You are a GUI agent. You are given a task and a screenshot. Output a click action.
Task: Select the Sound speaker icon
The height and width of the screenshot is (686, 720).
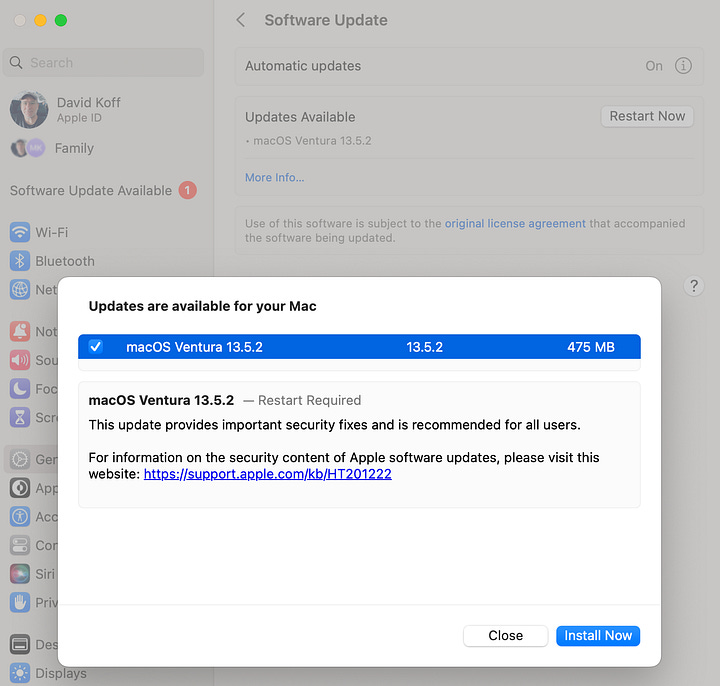[20, 360]
